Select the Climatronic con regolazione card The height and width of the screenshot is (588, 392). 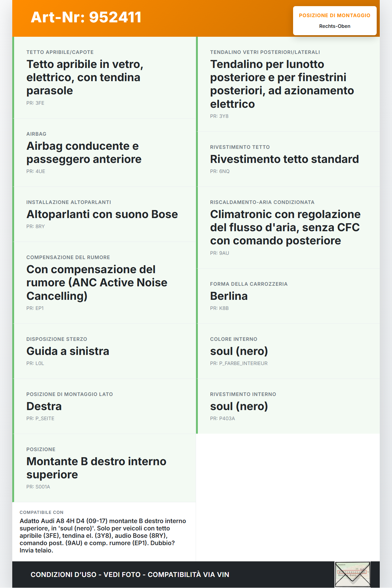[x=285, y=228]
